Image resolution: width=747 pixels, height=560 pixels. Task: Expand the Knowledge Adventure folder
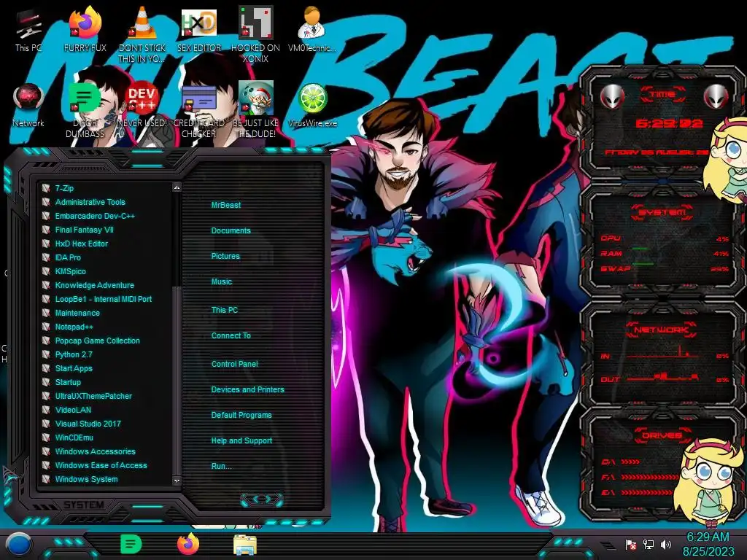coord(94,285)
